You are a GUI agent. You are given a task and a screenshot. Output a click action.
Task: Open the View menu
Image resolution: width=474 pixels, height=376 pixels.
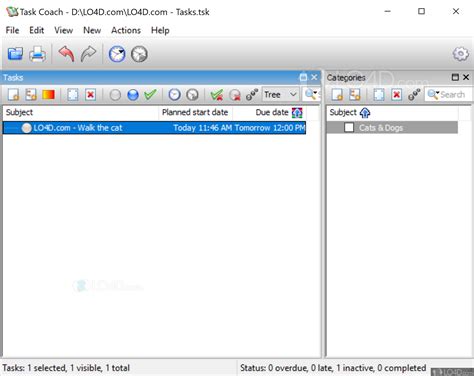(63, 30)
